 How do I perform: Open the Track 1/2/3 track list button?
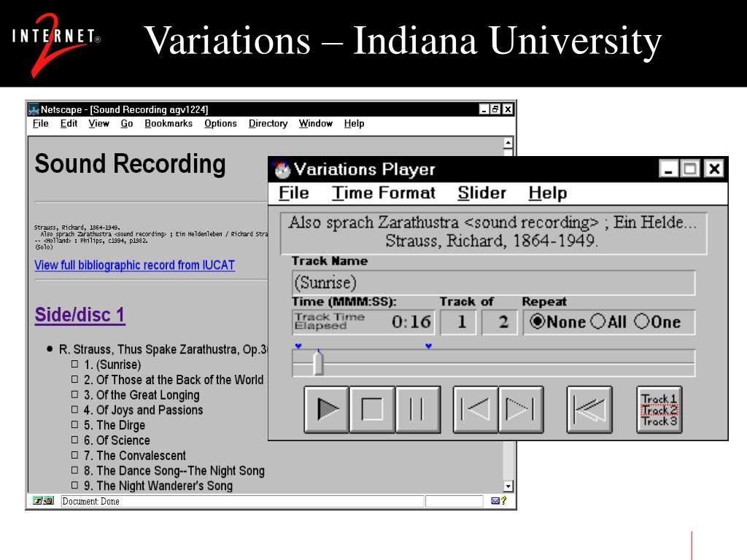click(x=659, y=410)
